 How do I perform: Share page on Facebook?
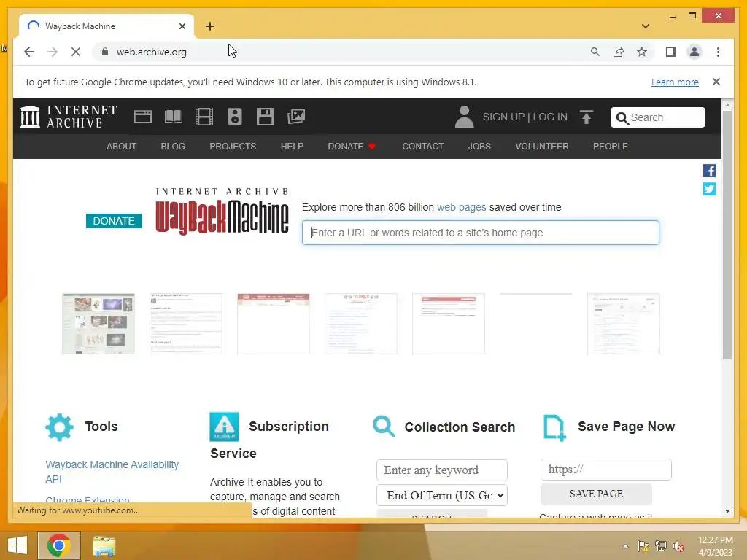(x=709, y=171)
